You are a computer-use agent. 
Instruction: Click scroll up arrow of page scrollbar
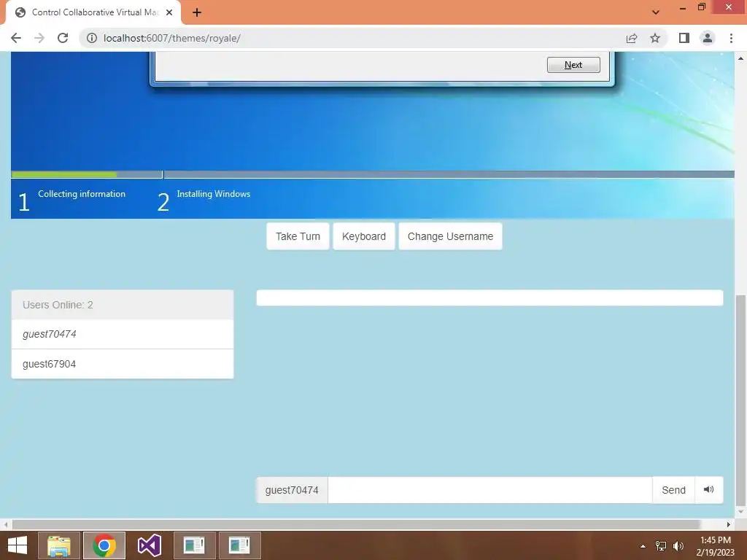(740, 58)
